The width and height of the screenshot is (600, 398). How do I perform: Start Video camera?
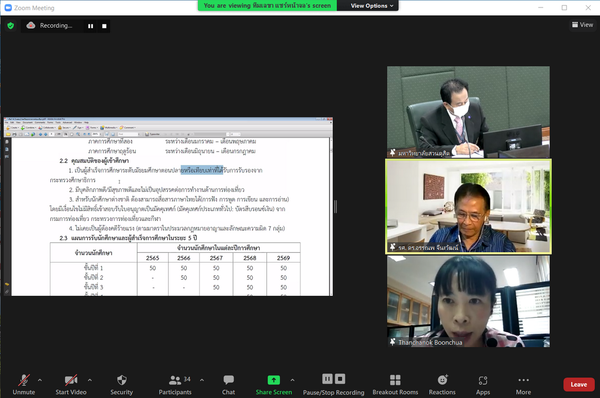click(71, 384)
